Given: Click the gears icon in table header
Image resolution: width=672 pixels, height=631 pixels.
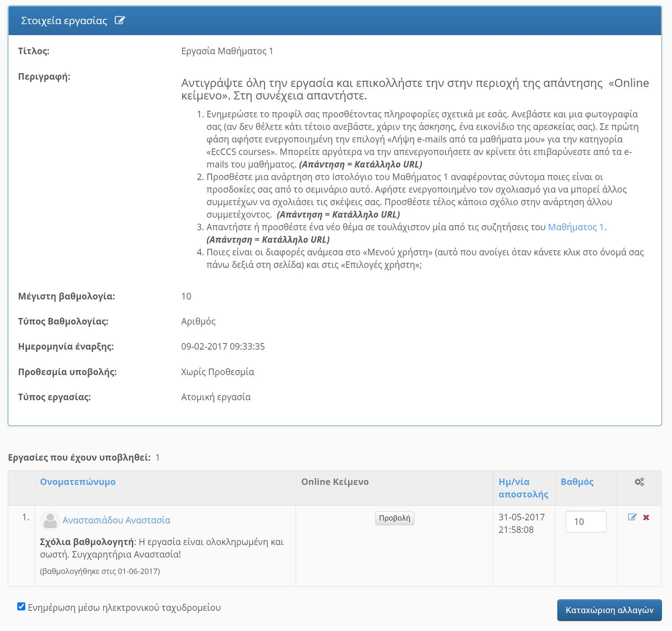Looking at the screenshot, I should tap(639, 482).
